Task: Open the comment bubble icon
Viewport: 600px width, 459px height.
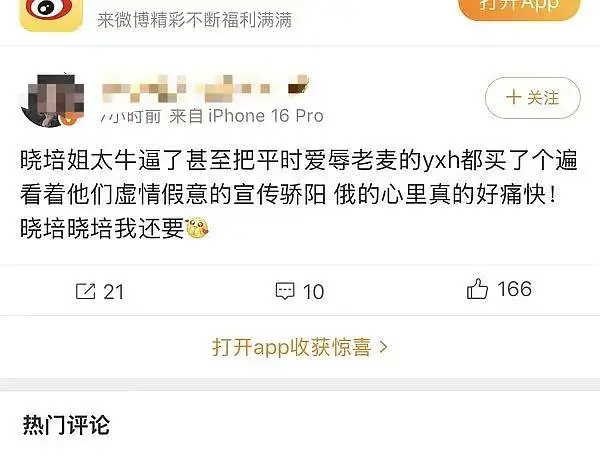Action: click(285, 291)
